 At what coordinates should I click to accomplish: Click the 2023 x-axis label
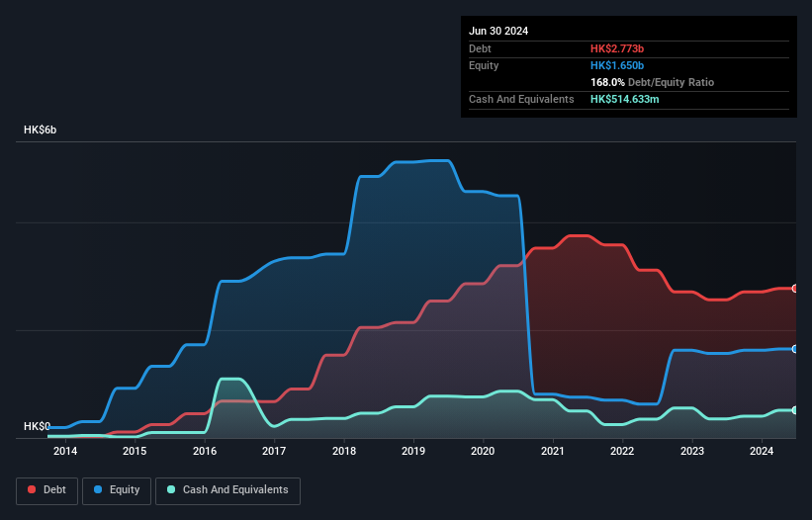pyautogui.click(x=692, y=451)
